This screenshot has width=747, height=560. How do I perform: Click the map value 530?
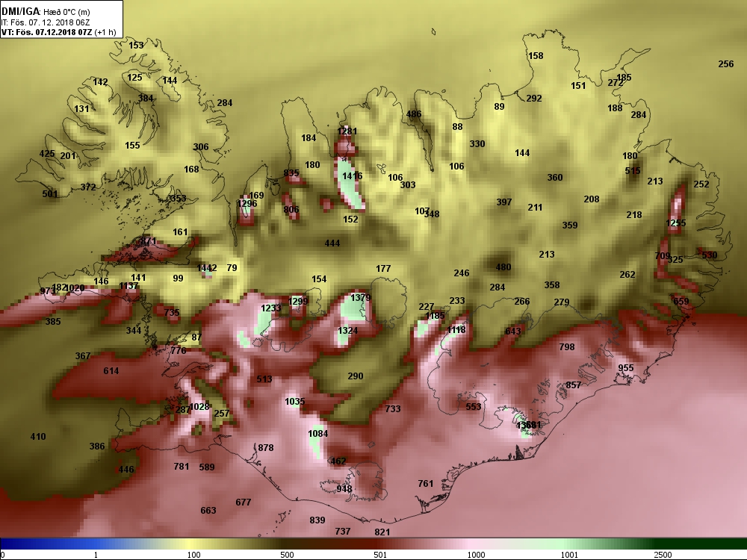[710, 255]
